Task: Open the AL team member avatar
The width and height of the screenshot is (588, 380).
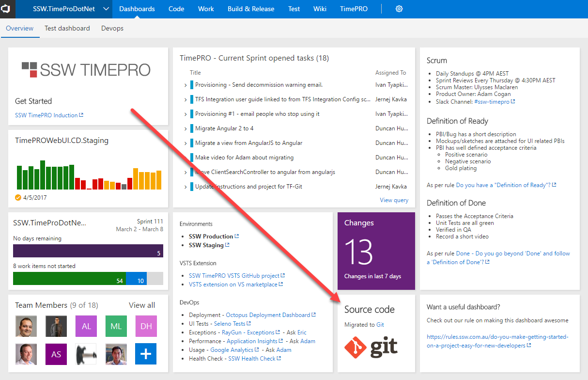Action: point(86,326)
